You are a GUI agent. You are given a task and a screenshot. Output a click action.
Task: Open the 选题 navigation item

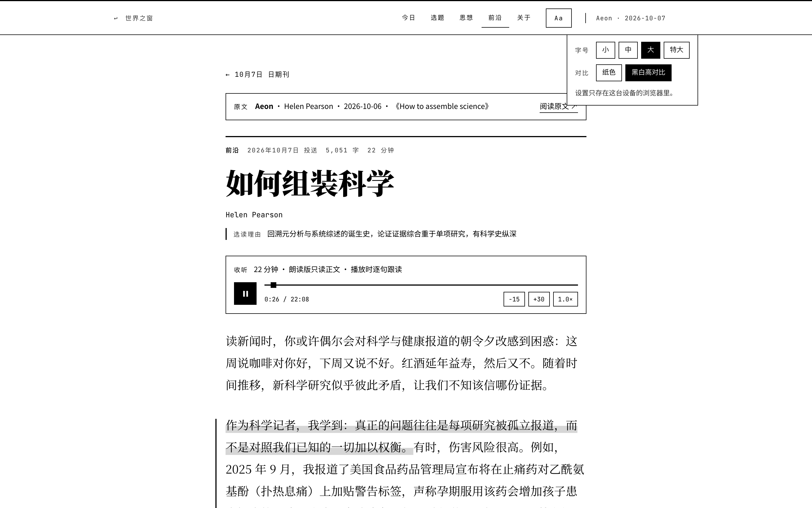coord(437,18)
